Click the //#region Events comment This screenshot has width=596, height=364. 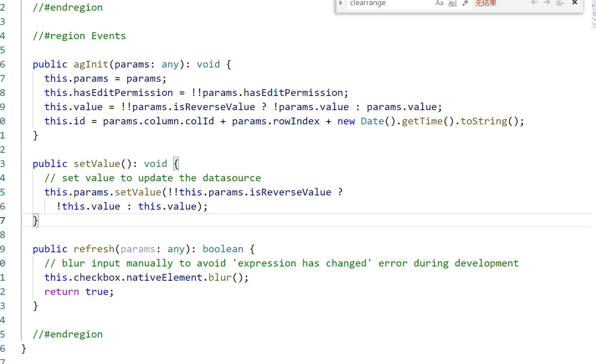coord(79,36)
